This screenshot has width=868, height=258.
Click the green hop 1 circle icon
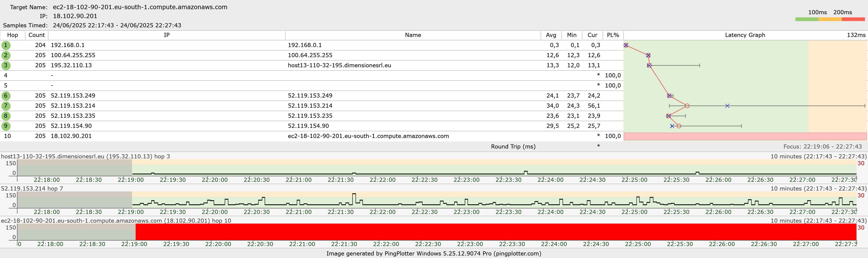tap(6, 45)
